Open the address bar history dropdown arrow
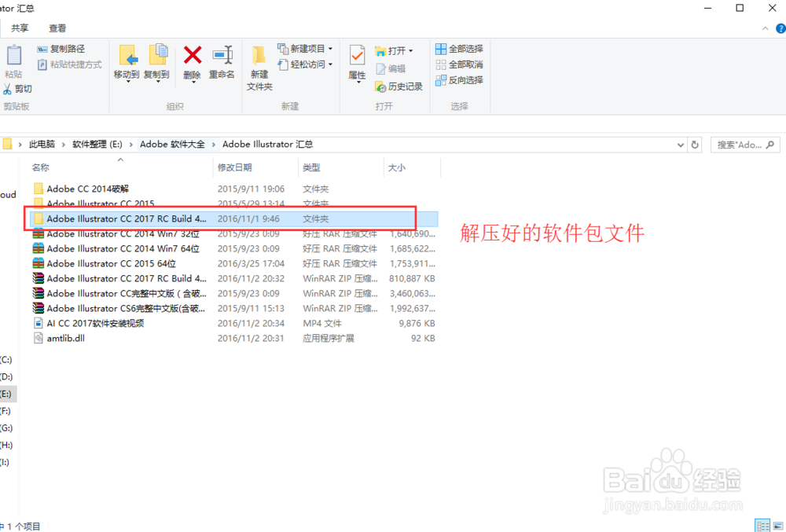 680,145
